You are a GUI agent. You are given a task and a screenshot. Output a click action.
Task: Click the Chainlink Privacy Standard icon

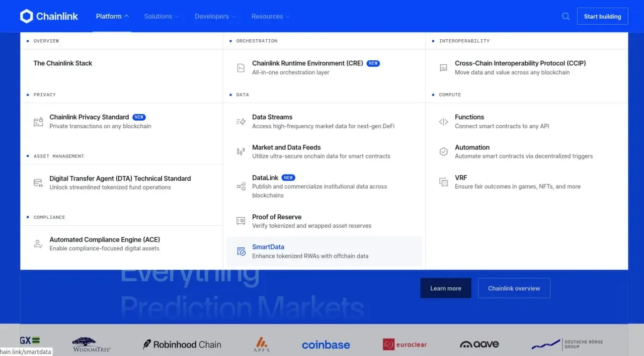[x=38, y=122]
